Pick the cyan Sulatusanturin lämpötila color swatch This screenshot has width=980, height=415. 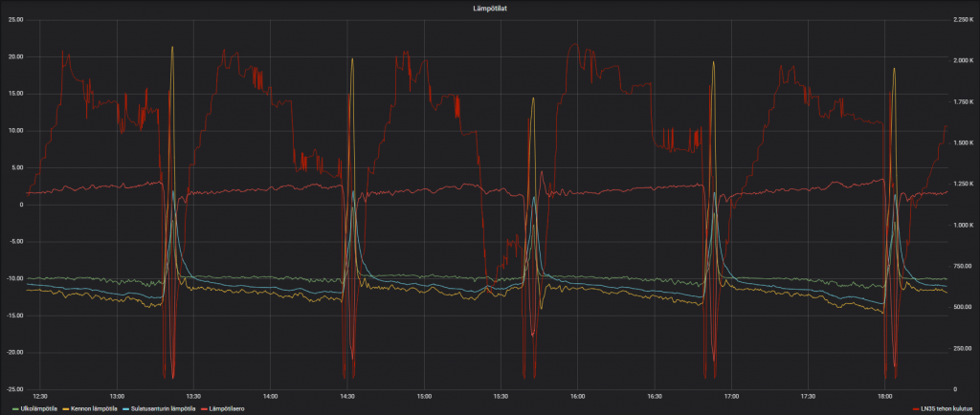pos(123,409)
